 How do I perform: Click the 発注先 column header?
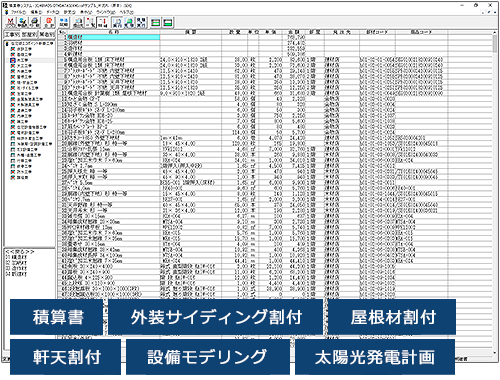tap(342, 32)
